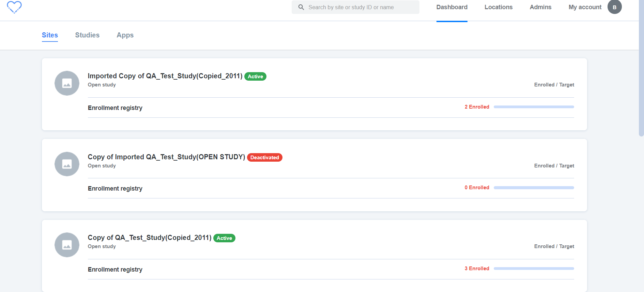
Task: Focus the site or study search field
Action: click(x=355, y=7)
